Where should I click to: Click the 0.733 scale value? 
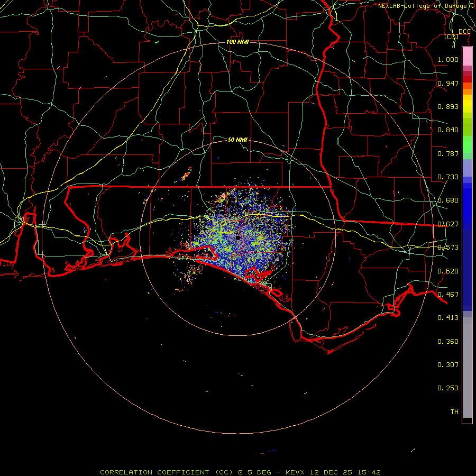coord(448,177)
